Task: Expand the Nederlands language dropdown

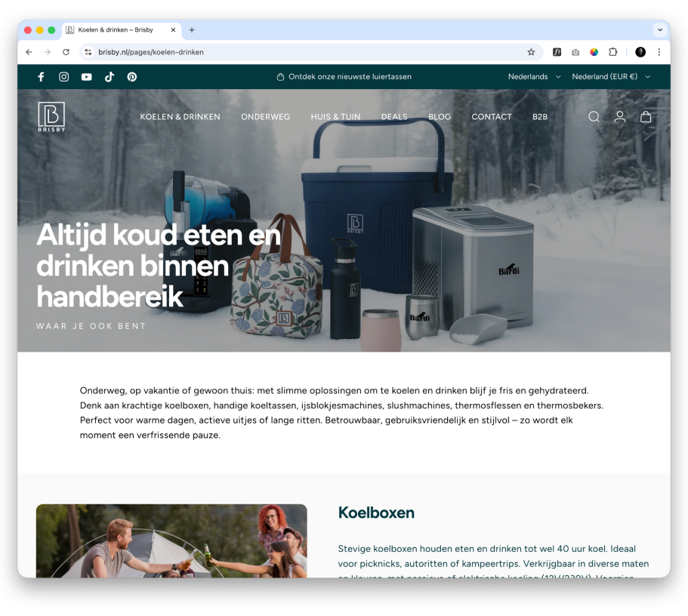Action: click(534, 77)
